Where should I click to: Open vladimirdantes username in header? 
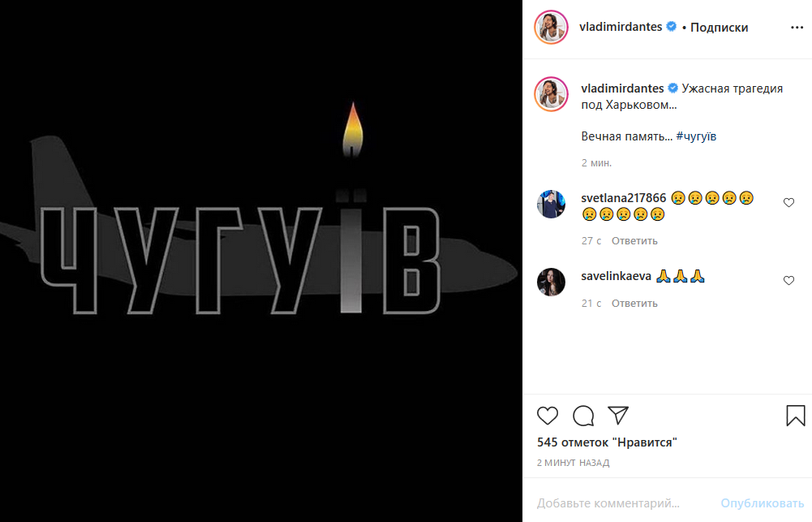tap(621, 27)
